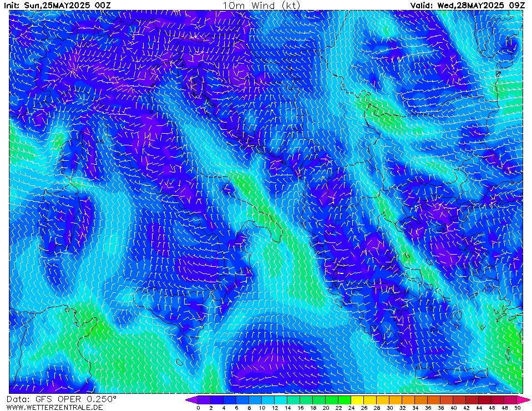Click the island of Sardinia on the map
The width and height of the screenshot is (532, 411).
click(x=61, y=220)
